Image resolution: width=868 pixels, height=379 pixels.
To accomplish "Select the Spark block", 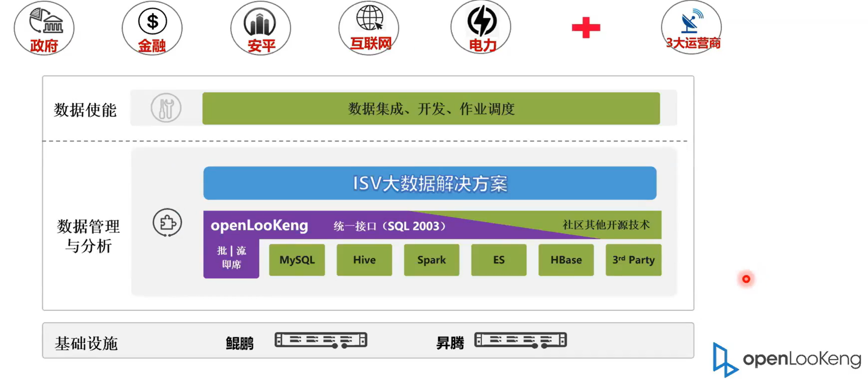I will click(x=432, y=260).
